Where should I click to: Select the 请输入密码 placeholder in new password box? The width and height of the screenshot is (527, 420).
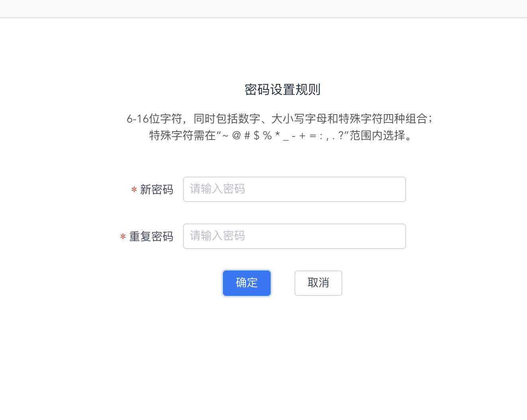point(217,189)
